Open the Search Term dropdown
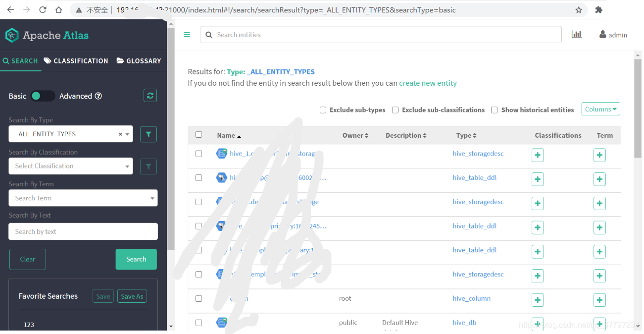The image size is (644, 334). coord(83,198)
